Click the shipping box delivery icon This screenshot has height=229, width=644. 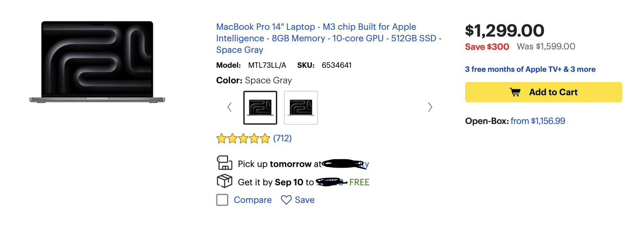(x=224, y=181)
